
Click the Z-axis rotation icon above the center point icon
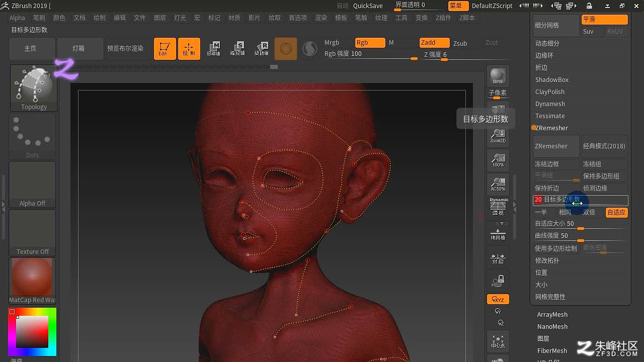click(x=500, y=323)
